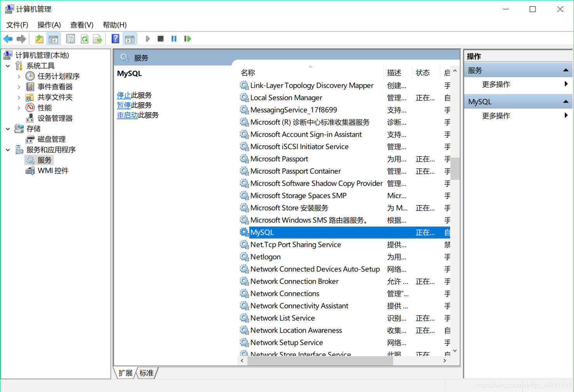Select the Local Session Manager service
Image resolution: width=574 pixels, height=392 pixels.
(x=344, y=98)
